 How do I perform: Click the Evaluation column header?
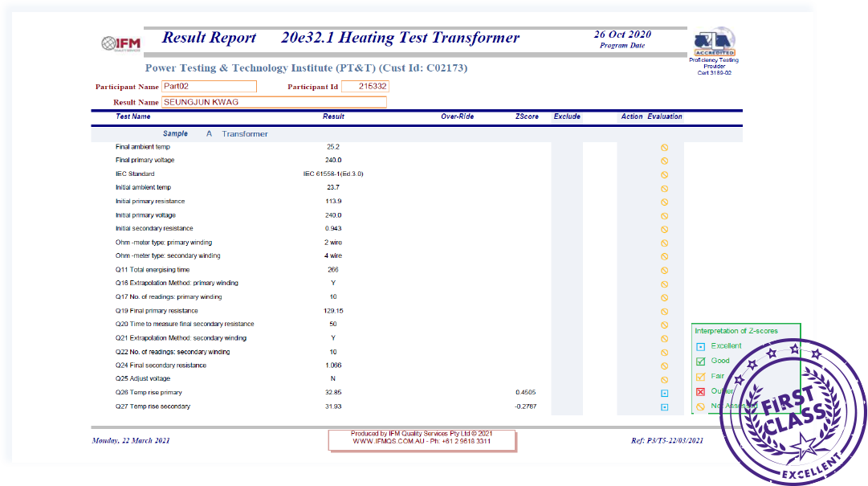665,116
